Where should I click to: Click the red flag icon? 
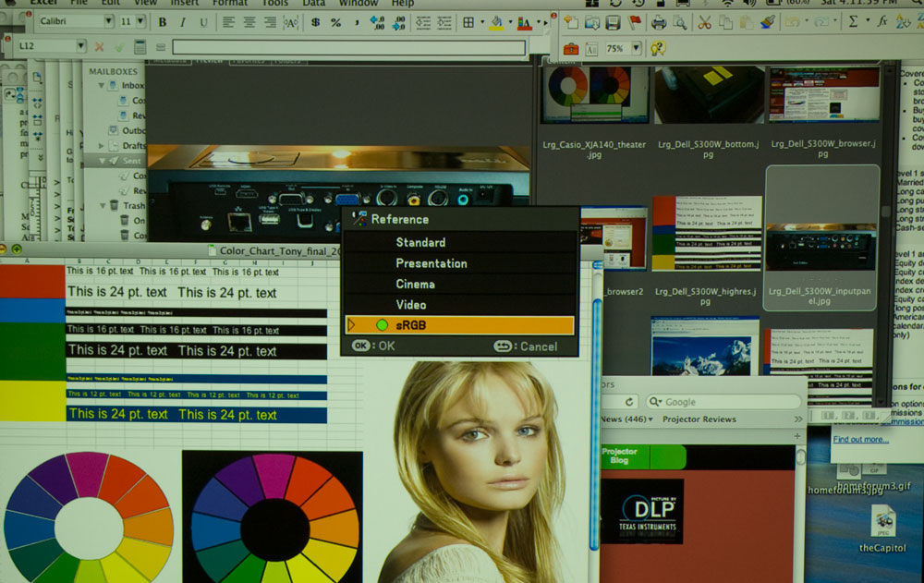tap(634, 22)
